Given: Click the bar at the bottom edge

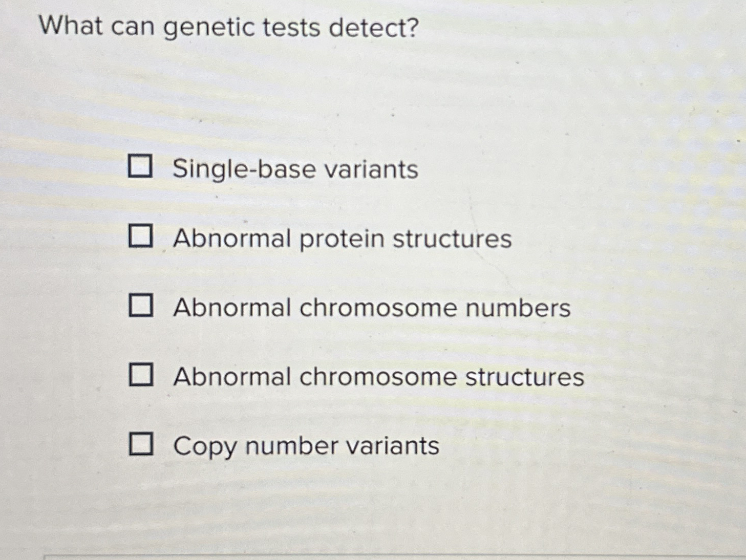Looking at the screenshot, I should [x=373, y=555].
